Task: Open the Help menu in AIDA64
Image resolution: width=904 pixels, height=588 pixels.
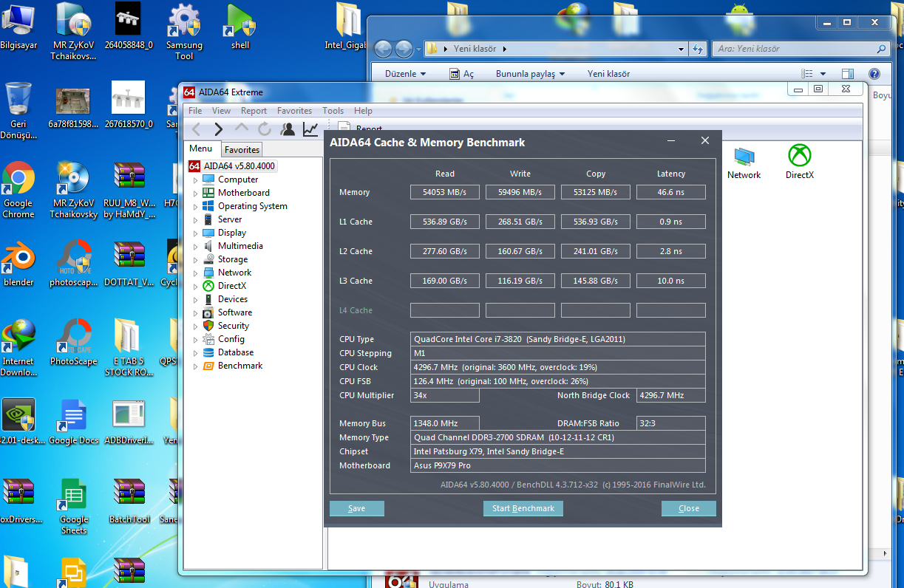Action: [363, 111]
